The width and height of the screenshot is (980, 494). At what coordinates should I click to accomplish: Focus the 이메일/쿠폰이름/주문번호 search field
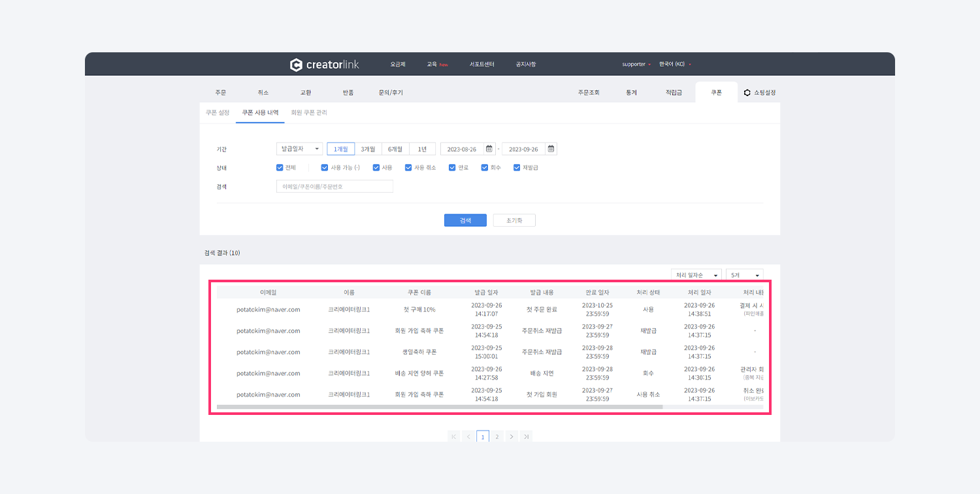[335, 186]
